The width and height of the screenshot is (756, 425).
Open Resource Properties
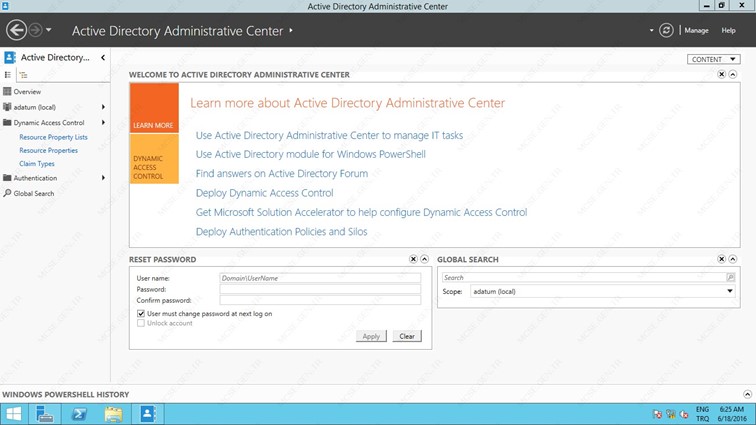pos(48,151)
